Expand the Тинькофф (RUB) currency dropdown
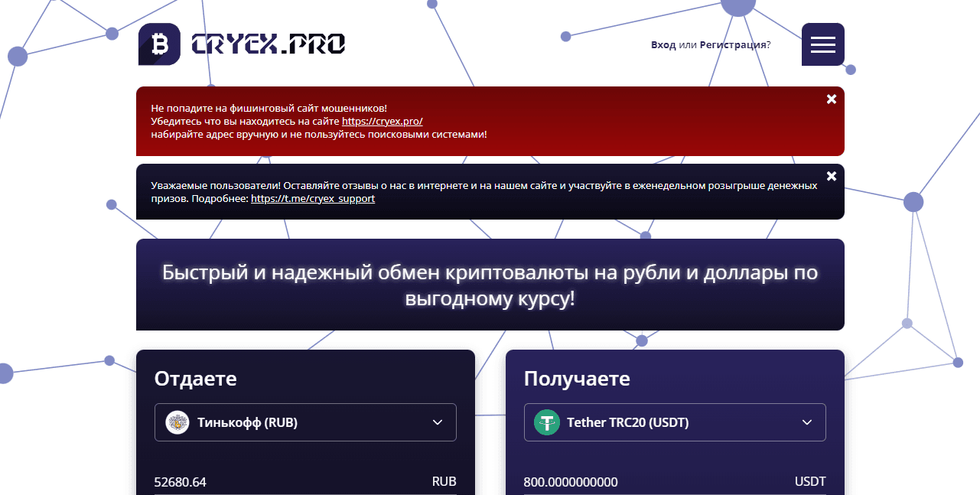 (x=305, y=422)
